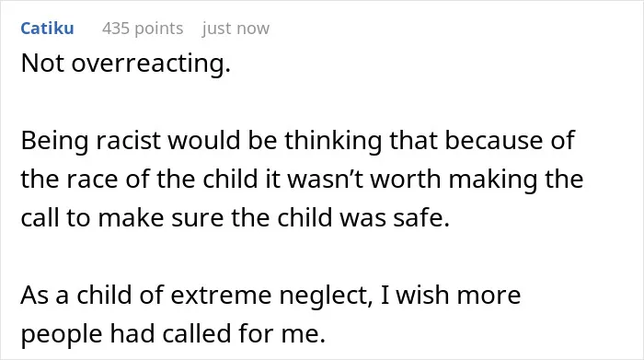Screen dimensions: 644x360
Task: Click the word 'racist' in the comment
Action: coord(128,140)
